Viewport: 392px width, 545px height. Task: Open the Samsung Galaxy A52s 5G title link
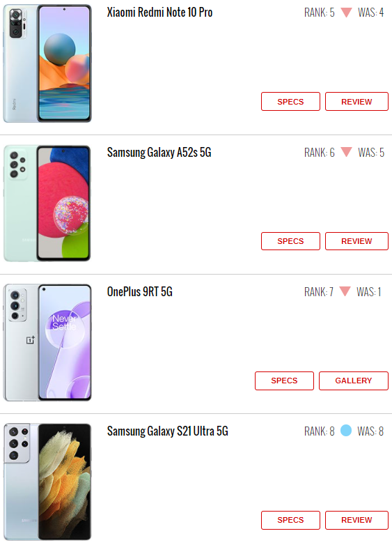pyautogui.click(x=159, y=152)
